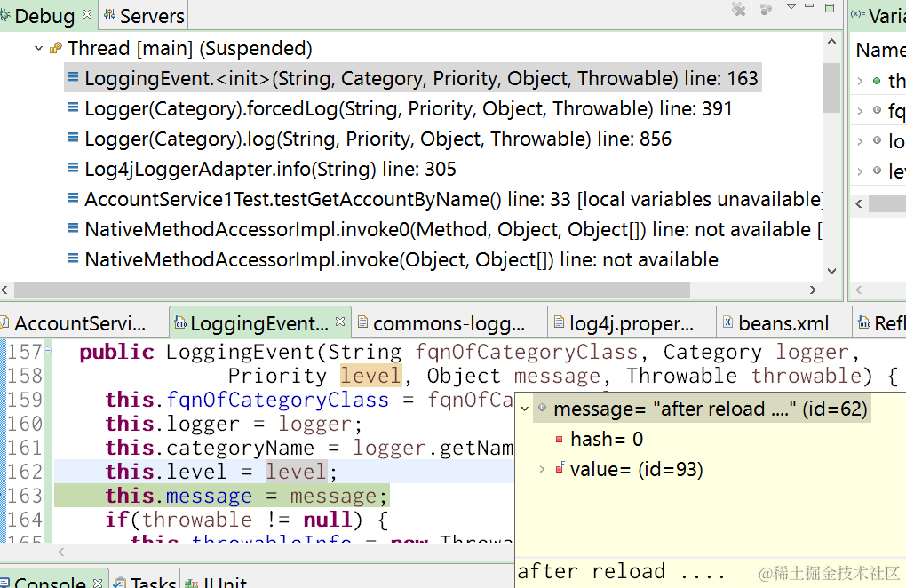The width and height of the screenshot is (906, 588).
Task: Expand the 'fq' variable in Variables view
Action: click(x=860, y=111)
